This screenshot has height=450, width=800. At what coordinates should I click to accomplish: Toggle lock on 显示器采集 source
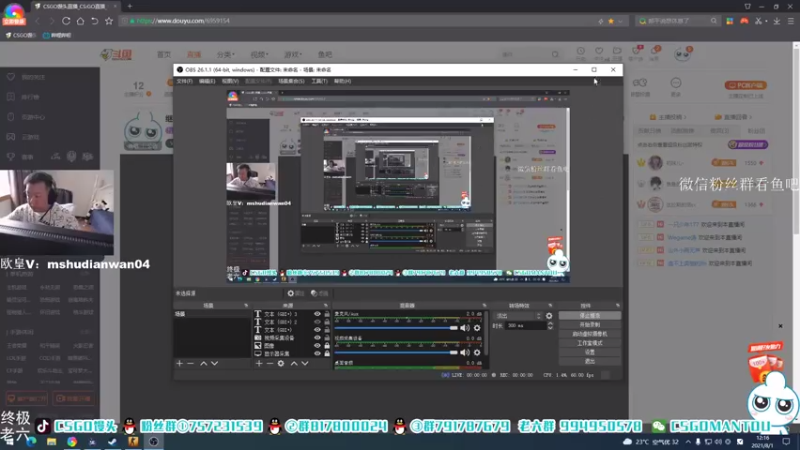tap(327, 354)
